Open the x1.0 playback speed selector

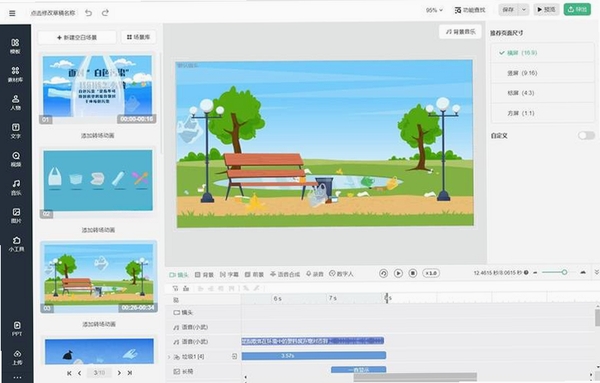click(x=431, y=273)
